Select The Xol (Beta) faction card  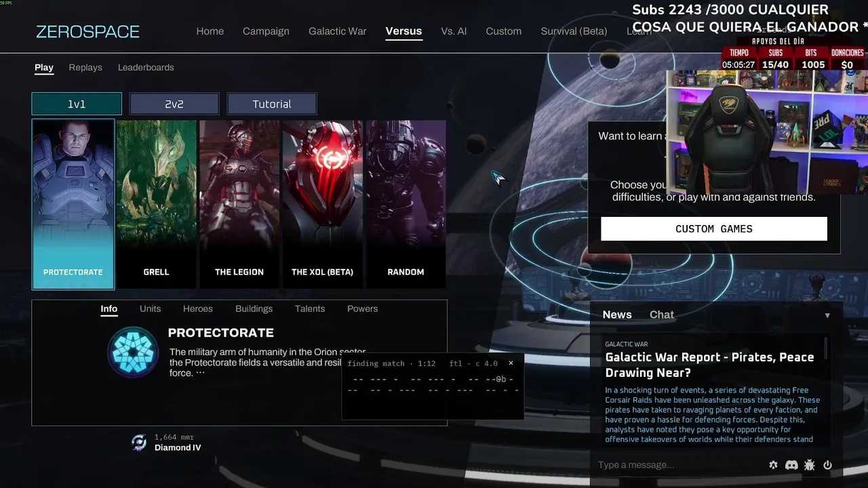(x=322, y=204)
